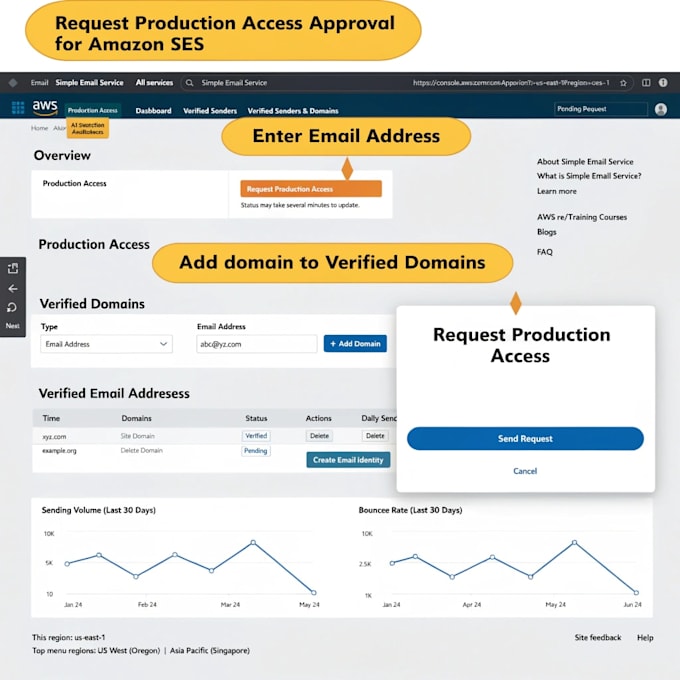680x680 pixels.
Task: Click All services in top bar
Action: pos(154,82)
